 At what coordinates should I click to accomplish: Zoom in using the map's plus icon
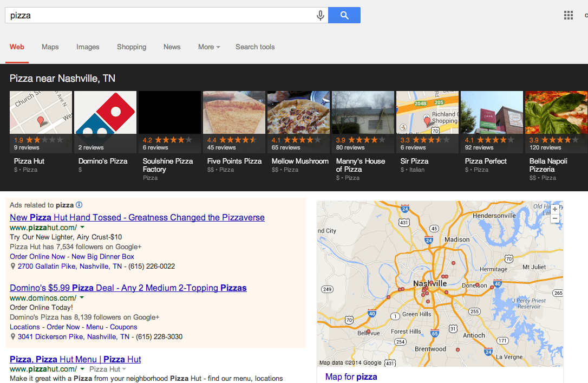point(555,208)
